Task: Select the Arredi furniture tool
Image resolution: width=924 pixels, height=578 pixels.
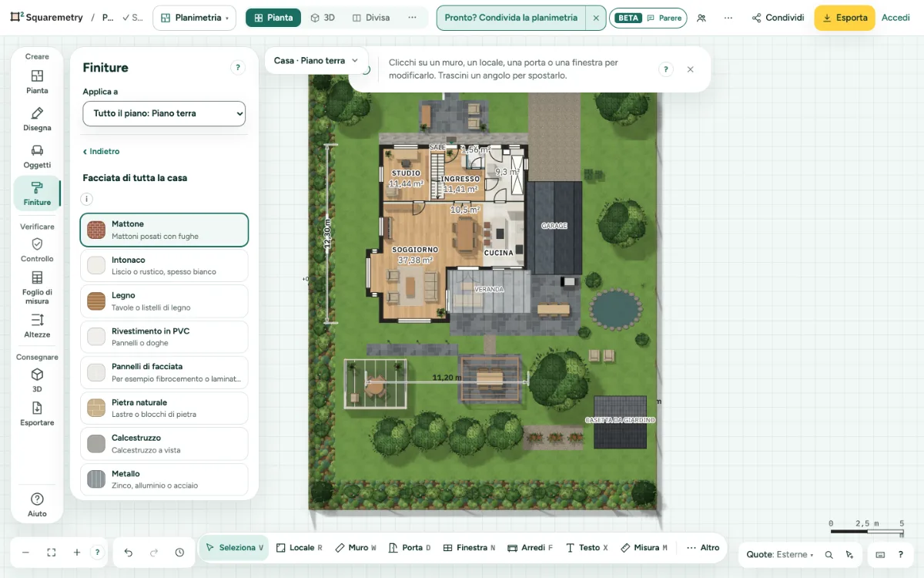Action: (531, 548)
